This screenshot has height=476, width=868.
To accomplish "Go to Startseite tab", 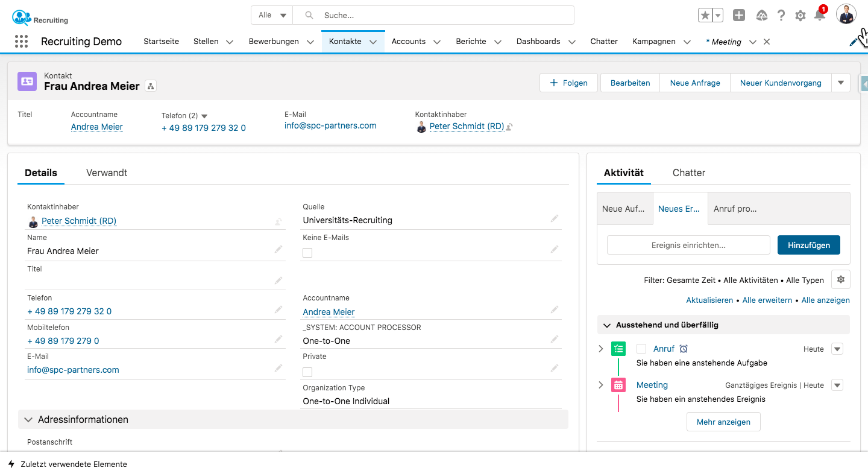I will pyautogui.click(x=161, y=42).
